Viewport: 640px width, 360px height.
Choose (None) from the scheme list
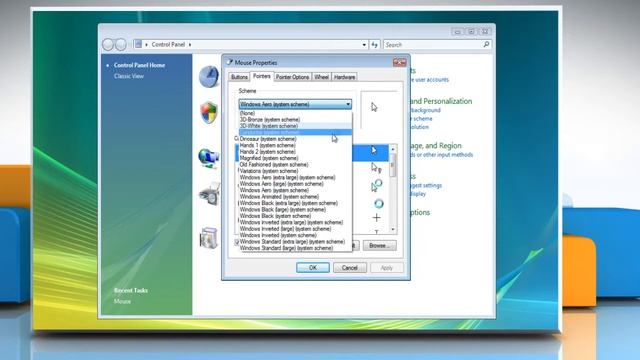[x=295, y=113]
